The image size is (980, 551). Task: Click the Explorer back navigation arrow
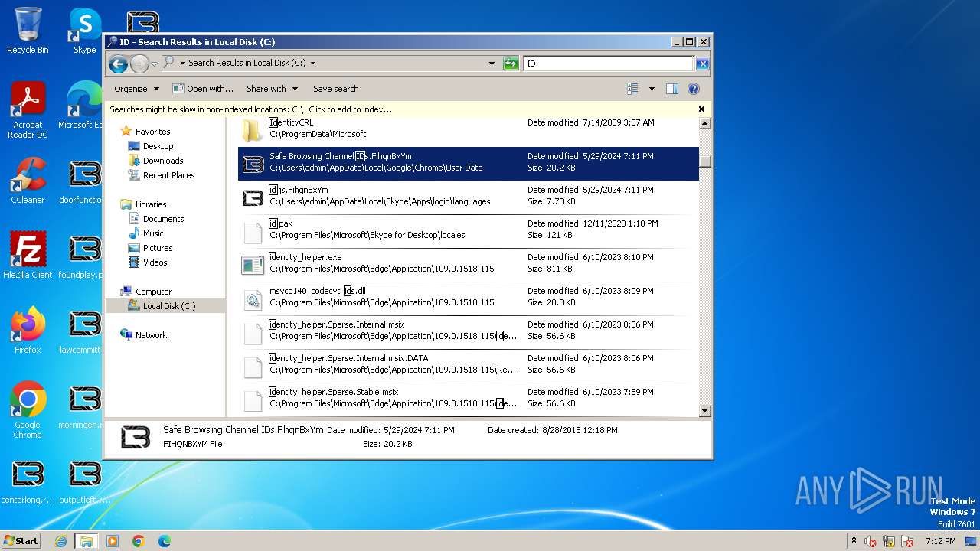[118, 64]
